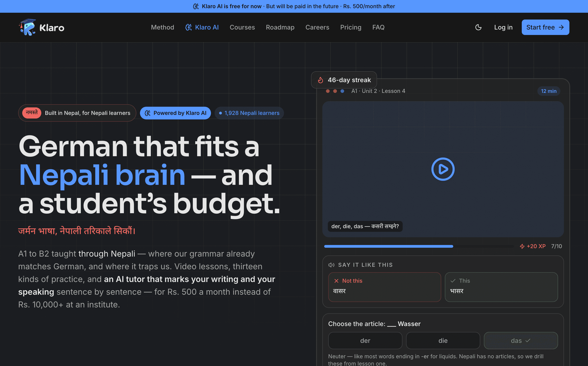The height and width of the screenshot is (366, 588).
Task: Click the lesson progress bar
Action: (x=419, y=246)
